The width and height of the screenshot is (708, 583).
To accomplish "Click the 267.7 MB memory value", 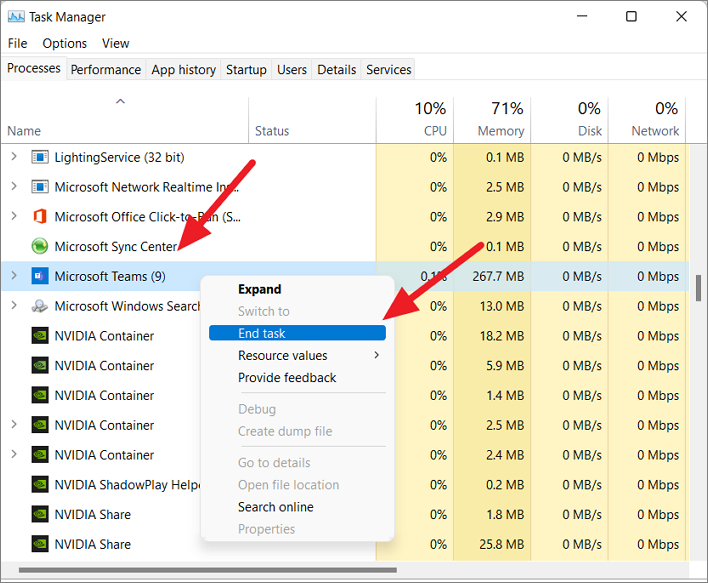I will (x=498, y=276).
